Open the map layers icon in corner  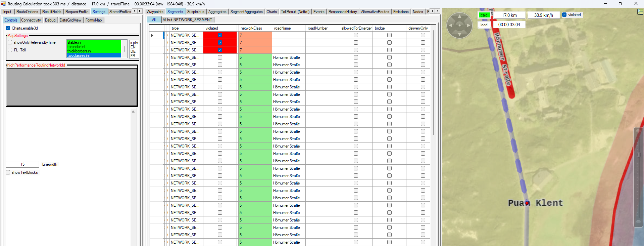click(x=640, y=12)
